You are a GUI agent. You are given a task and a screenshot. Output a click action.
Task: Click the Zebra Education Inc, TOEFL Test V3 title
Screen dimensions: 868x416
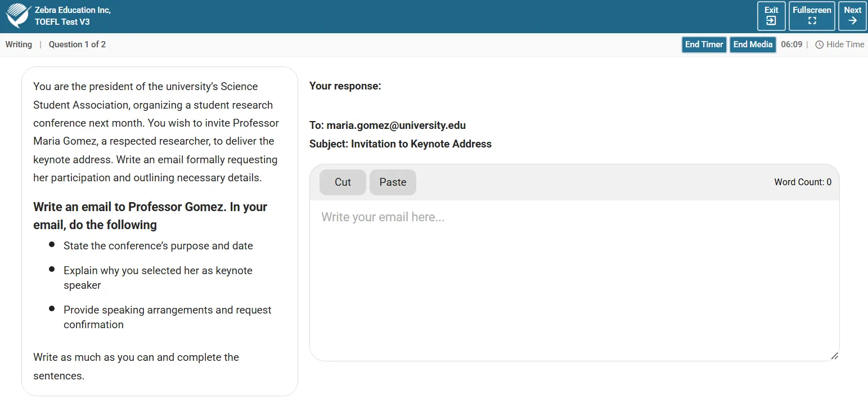point(73,16)
